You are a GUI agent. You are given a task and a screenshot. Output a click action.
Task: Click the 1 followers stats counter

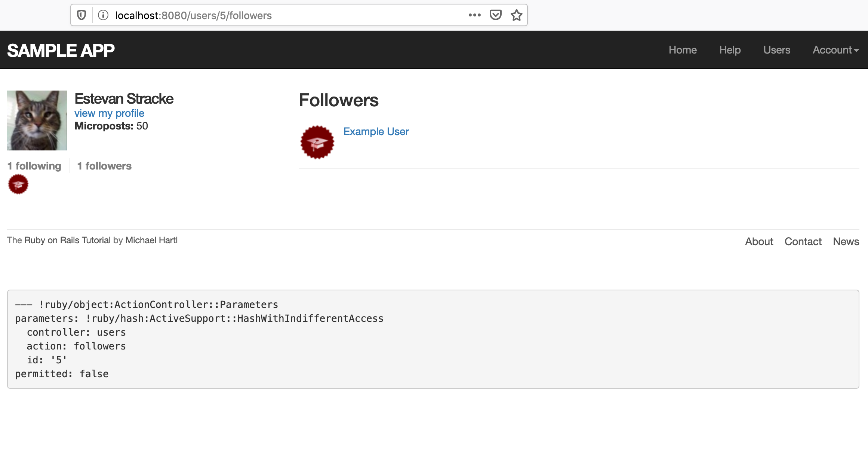(x=104, y=166)
